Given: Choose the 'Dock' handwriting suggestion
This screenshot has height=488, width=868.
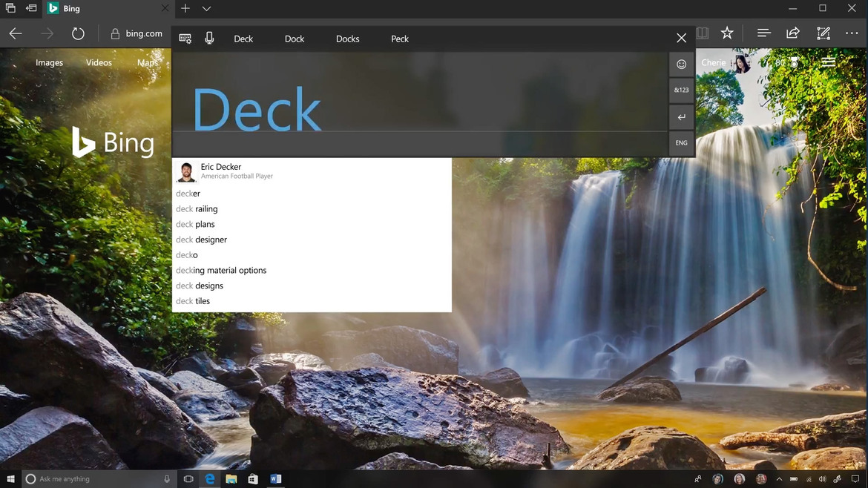Looking at the screenshot, I should click(295, 39).
